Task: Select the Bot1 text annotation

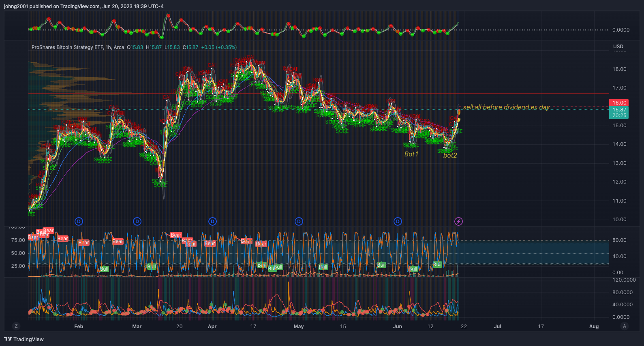Action: click(411, 154)
